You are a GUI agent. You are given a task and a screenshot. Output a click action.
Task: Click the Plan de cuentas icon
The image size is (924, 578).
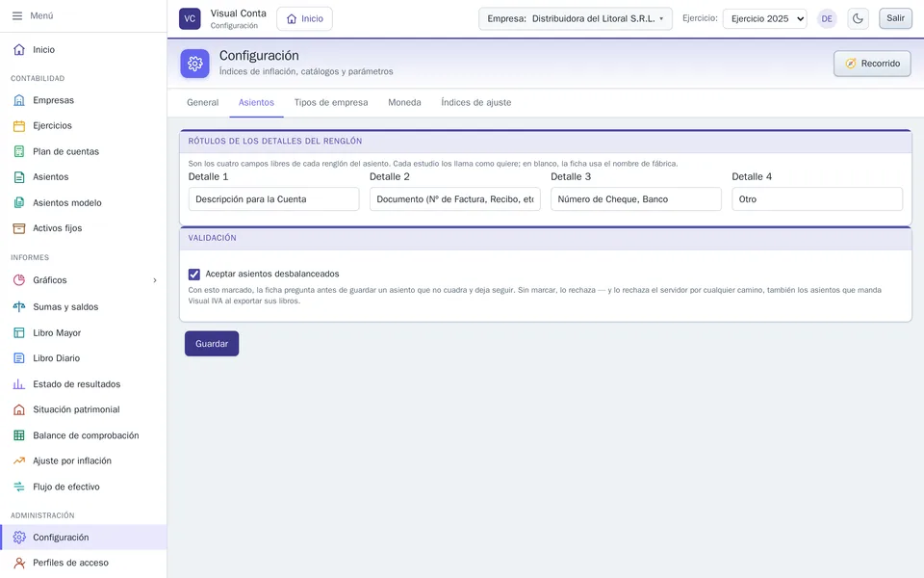click(19, 151)
